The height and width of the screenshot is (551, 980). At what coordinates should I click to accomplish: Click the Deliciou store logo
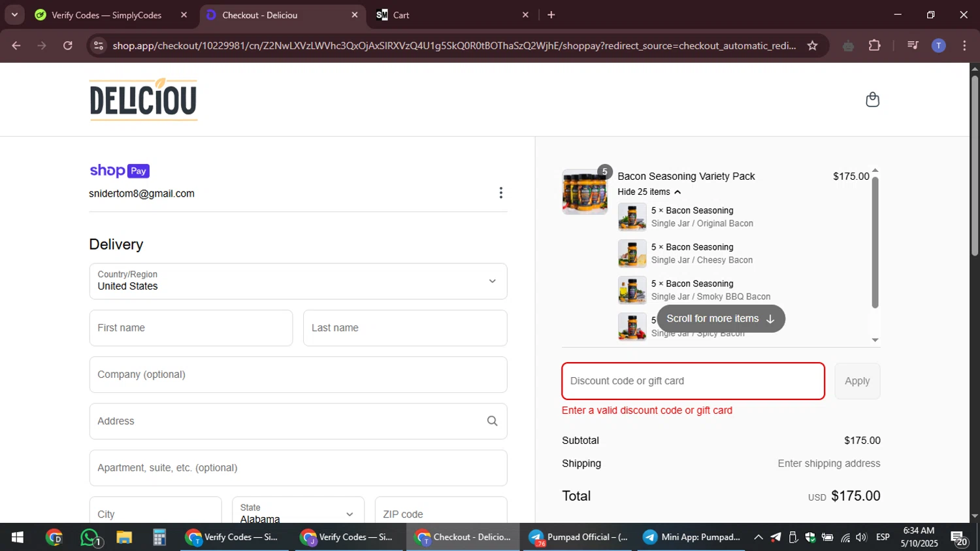(144, 99)
